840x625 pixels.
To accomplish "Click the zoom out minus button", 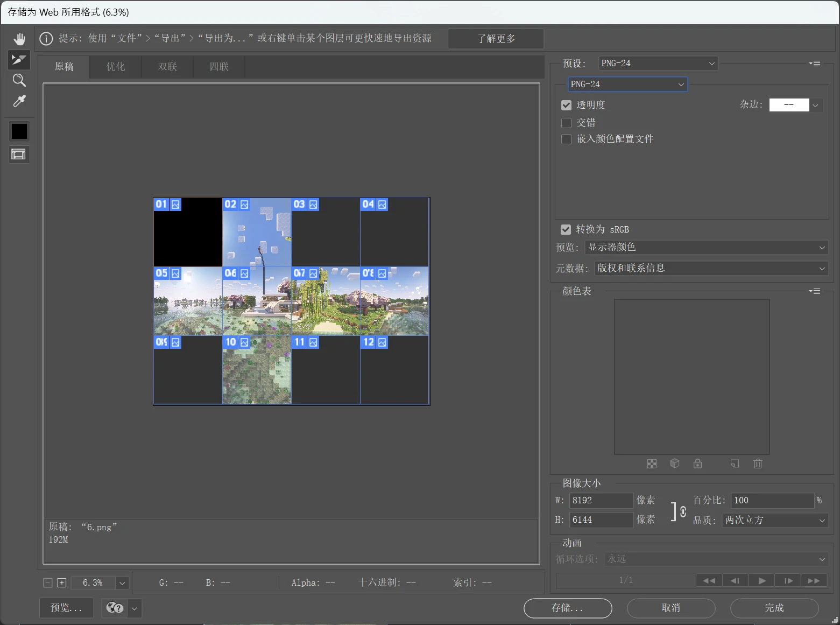I will (x=48, y=582).
